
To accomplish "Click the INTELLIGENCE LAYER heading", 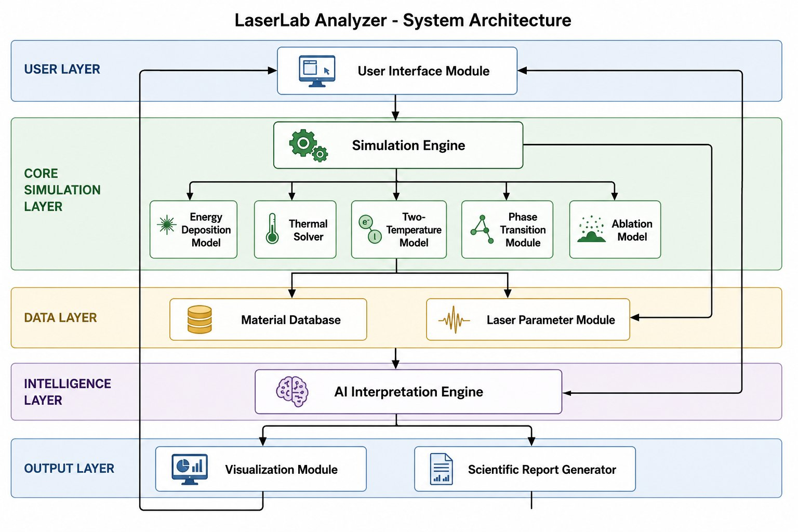I will 68,392.
